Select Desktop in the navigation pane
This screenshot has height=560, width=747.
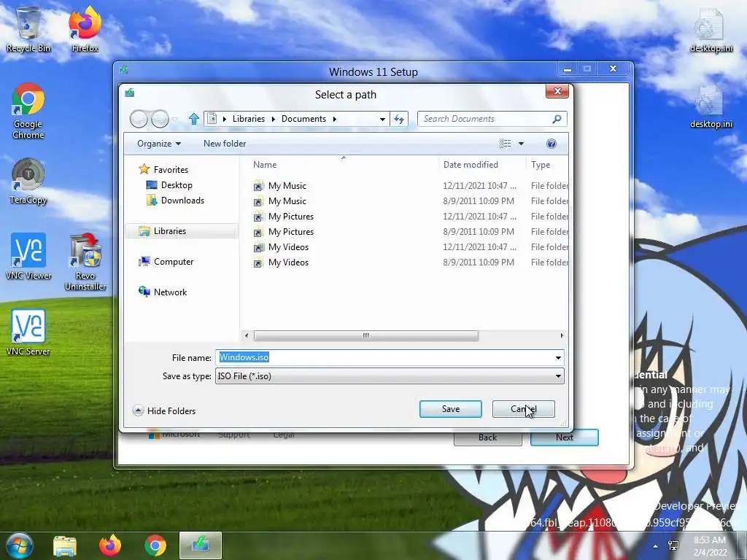click(169, 184)
